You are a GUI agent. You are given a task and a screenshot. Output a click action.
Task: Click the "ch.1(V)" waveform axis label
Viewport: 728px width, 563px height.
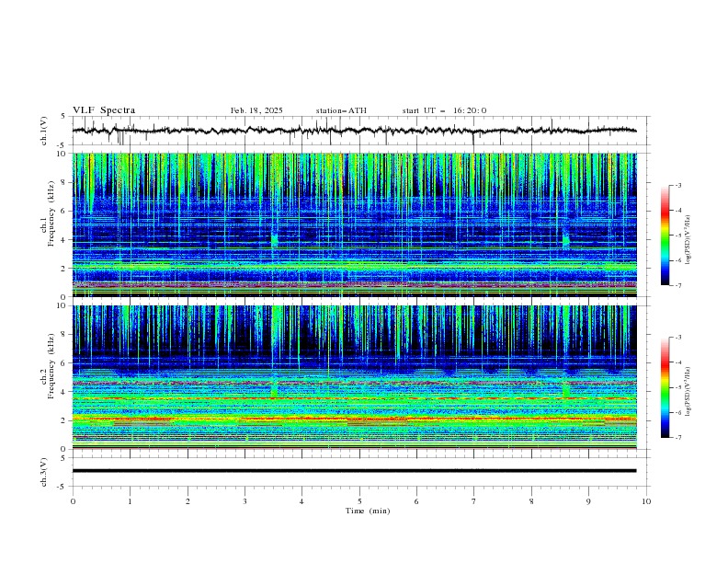tap(44, 131)
